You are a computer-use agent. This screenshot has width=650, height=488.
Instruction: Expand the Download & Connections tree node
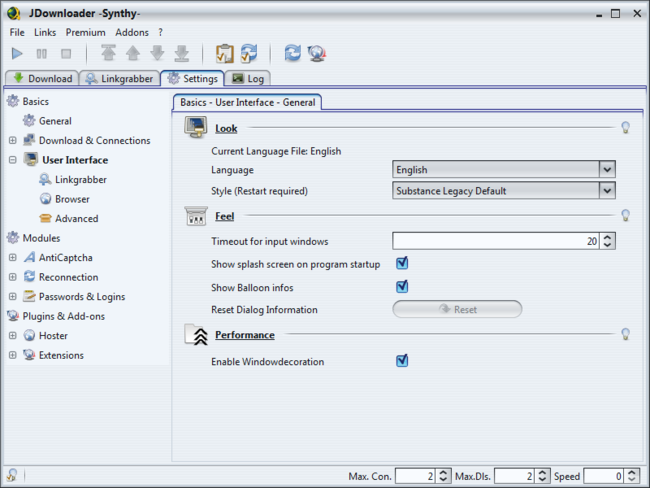(13, 141)
